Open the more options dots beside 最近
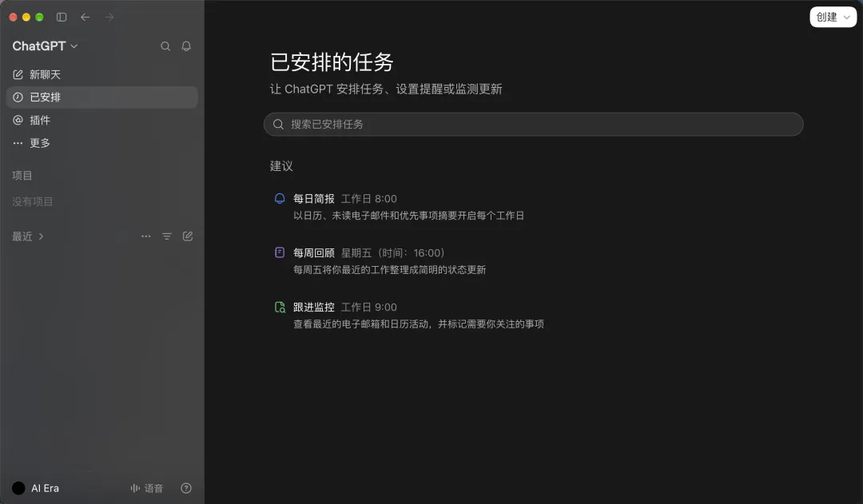 [x=146, y=236]
